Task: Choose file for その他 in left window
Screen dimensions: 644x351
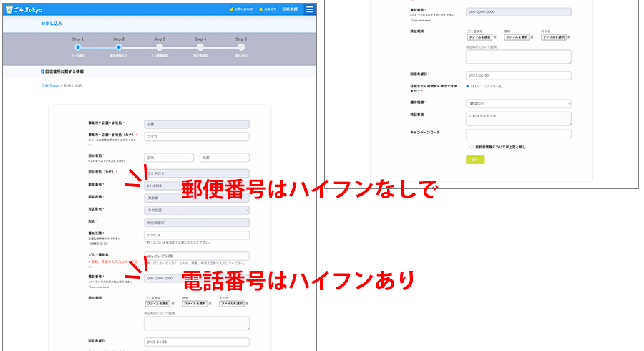Action: pos(232,303)
